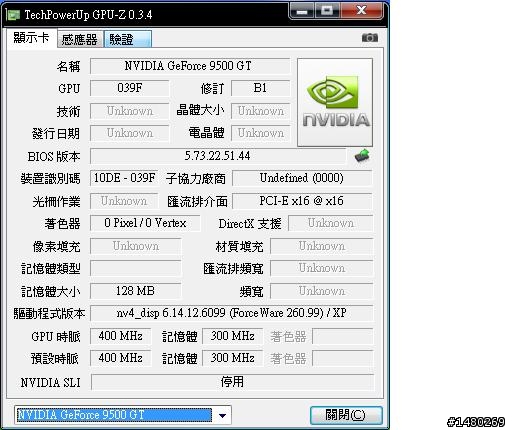Click the empty 記憶體類型 field
The width and height of the screenshot is (512, 430).
135,268
